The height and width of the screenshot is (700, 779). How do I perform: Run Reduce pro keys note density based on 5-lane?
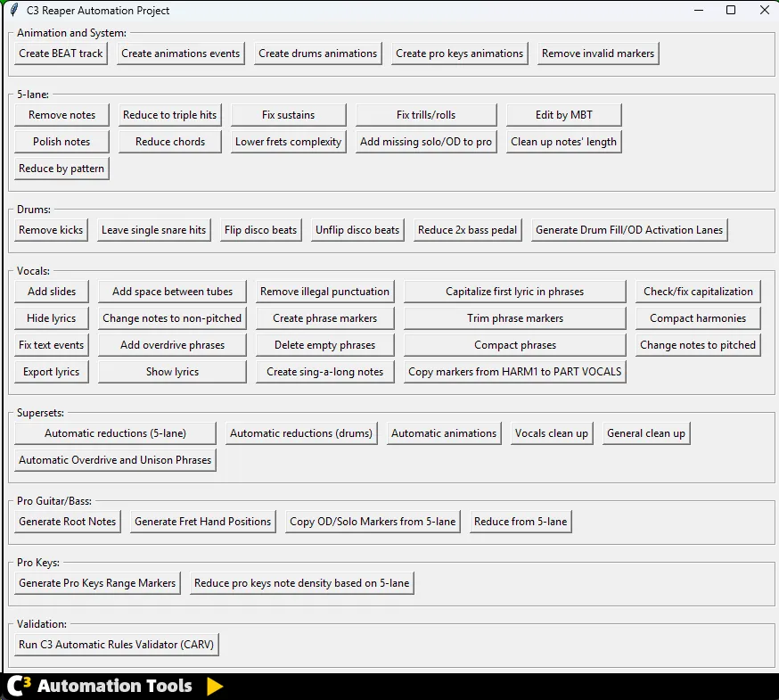301,583
